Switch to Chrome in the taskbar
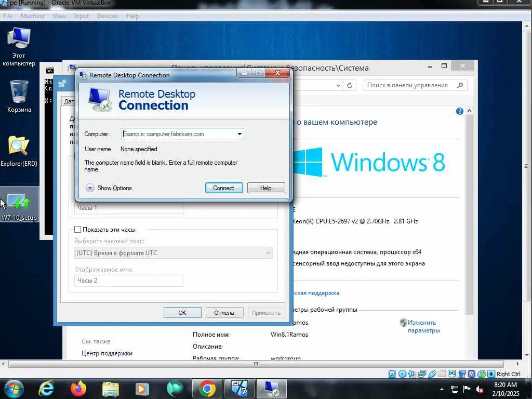This screenshot has height=399, width=532. [207, 389]
